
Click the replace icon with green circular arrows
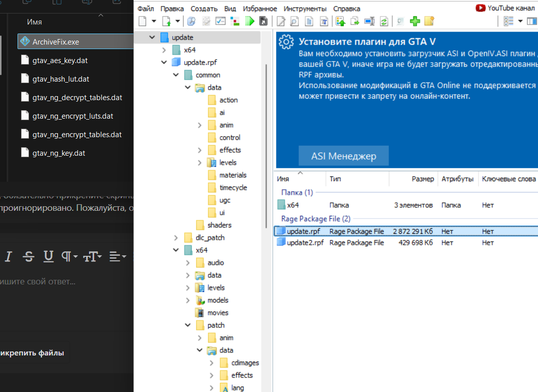click(x=384, y=22)
